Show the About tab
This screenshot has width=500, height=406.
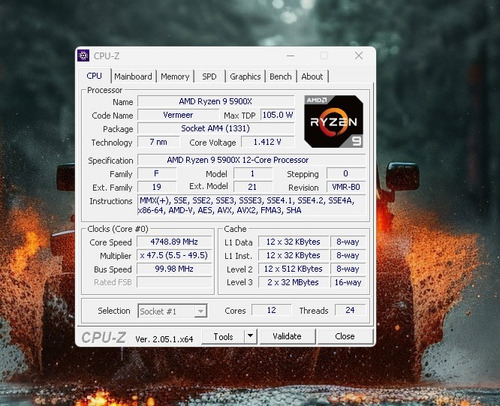[312, 77]
